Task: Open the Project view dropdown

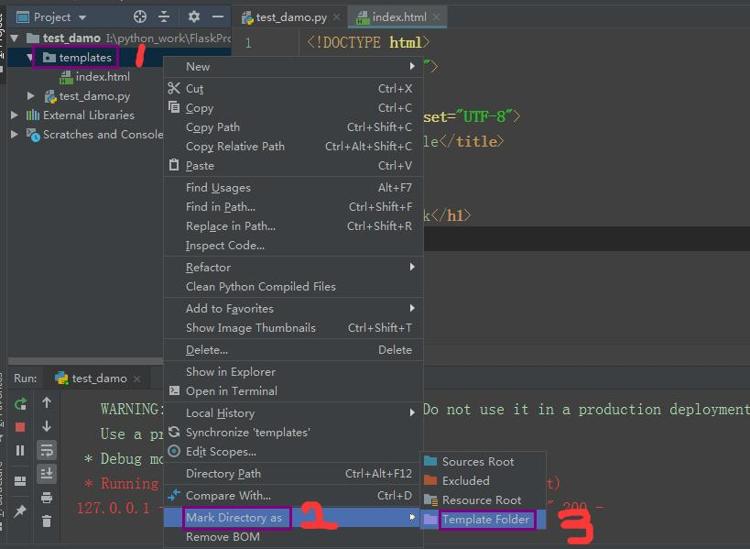Action: pos(82,17)
